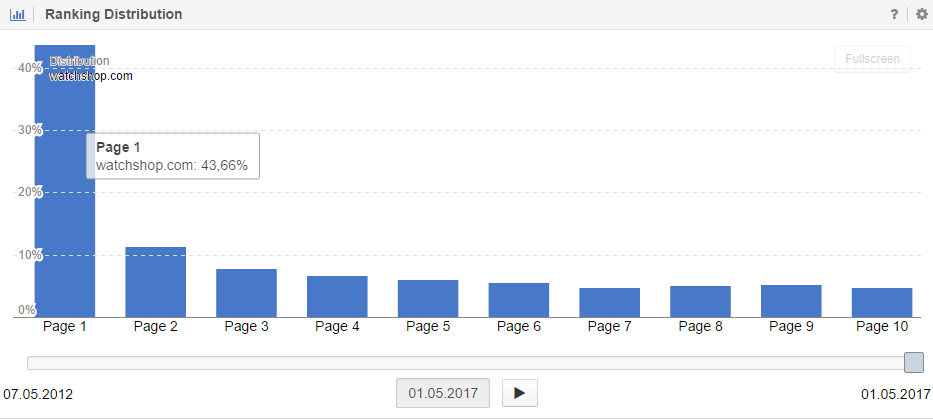Click the Distribution legend title
This screenshot has width=933, height=419.
point(79,61)
